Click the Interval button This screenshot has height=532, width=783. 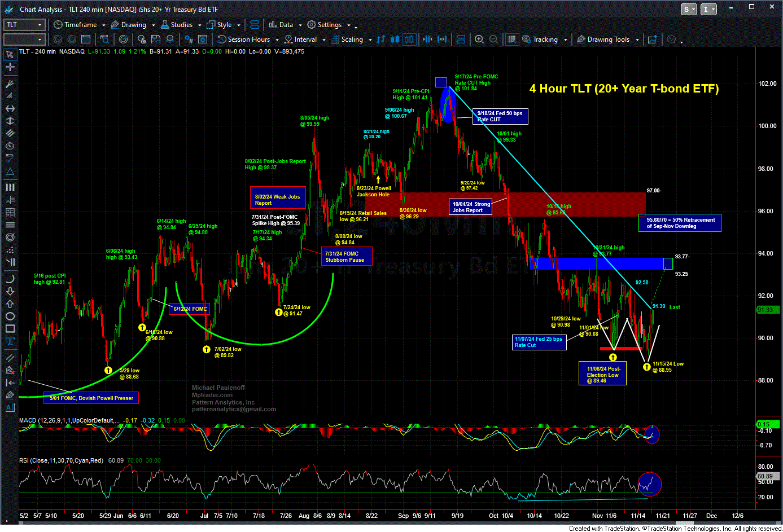tap(300, 39)
